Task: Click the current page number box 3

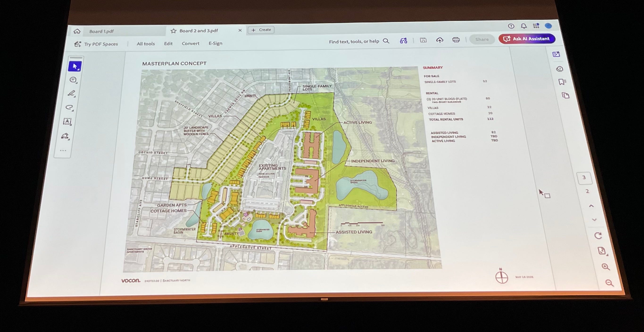Action: point(584,178)
